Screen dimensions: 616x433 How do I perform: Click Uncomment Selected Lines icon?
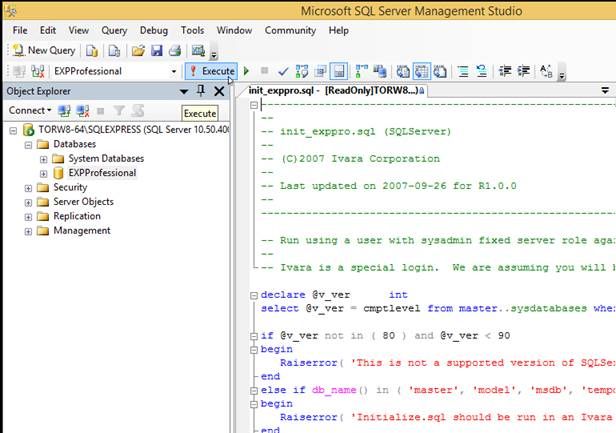(482, 71)
